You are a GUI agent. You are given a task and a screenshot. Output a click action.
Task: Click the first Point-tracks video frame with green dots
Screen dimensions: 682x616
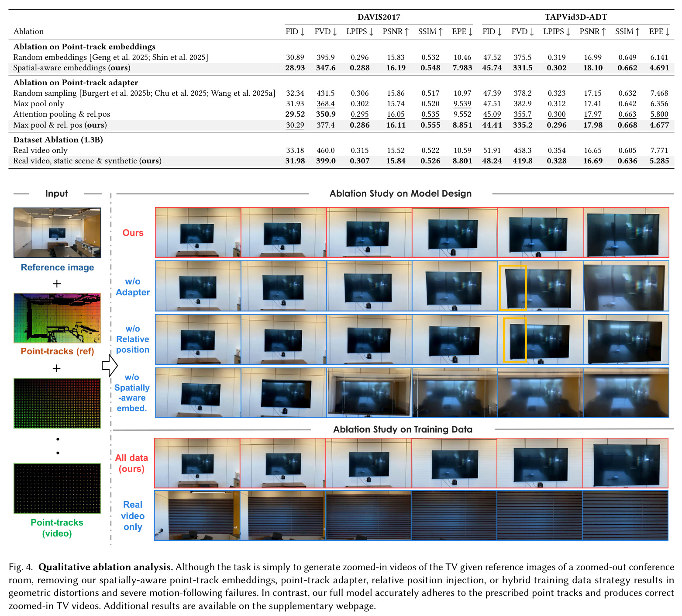pos(57,403)
